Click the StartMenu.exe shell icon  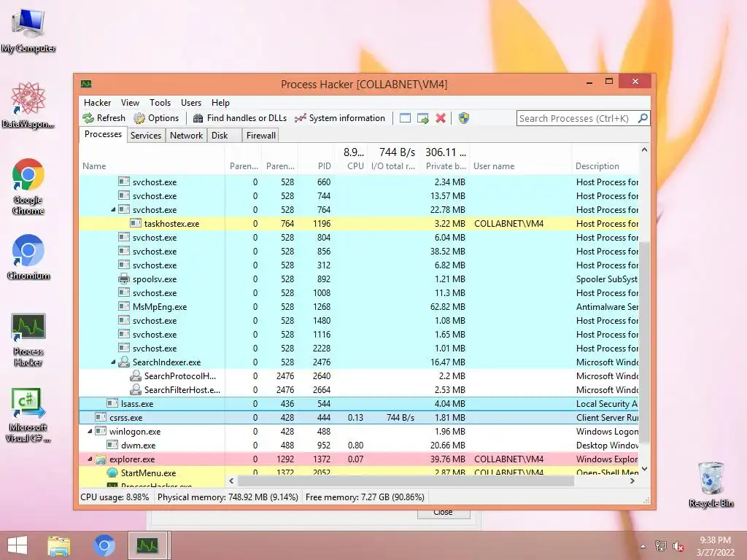click(112, 472)
